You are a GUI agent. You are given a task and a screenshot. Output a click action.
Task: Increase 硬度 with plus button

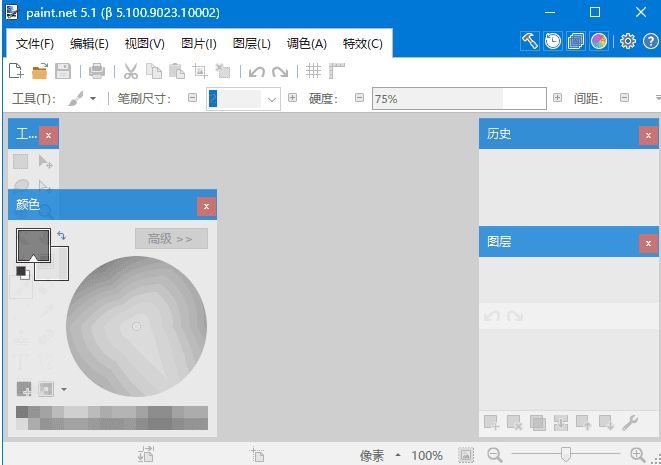click(x=557, y=98)
